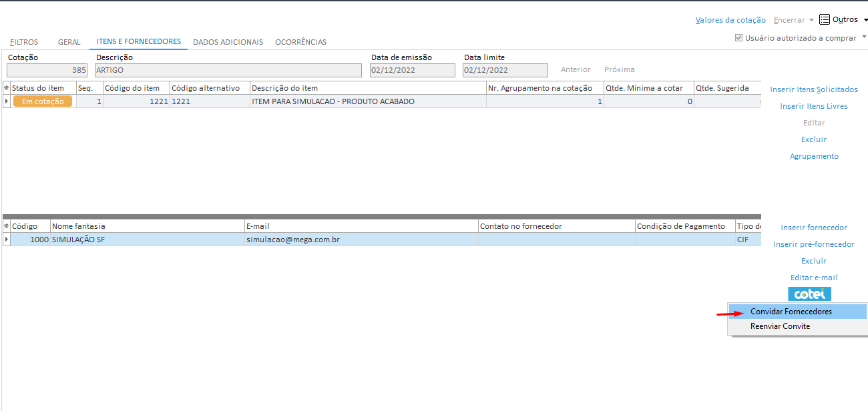Click the Agrupamento link
The height and width of the screenshot is (411, 868).
coord(814,156)
